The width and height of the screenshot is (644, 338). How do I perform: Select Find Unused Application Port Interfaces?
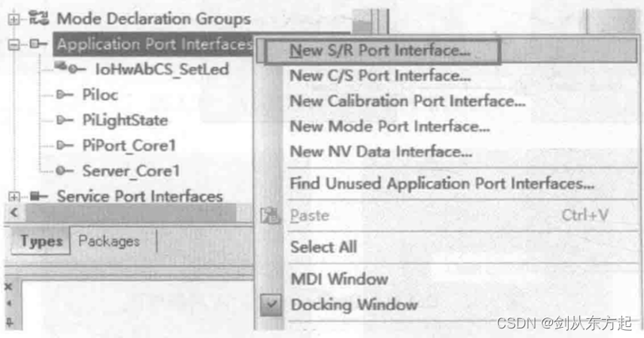pos(441,184)
